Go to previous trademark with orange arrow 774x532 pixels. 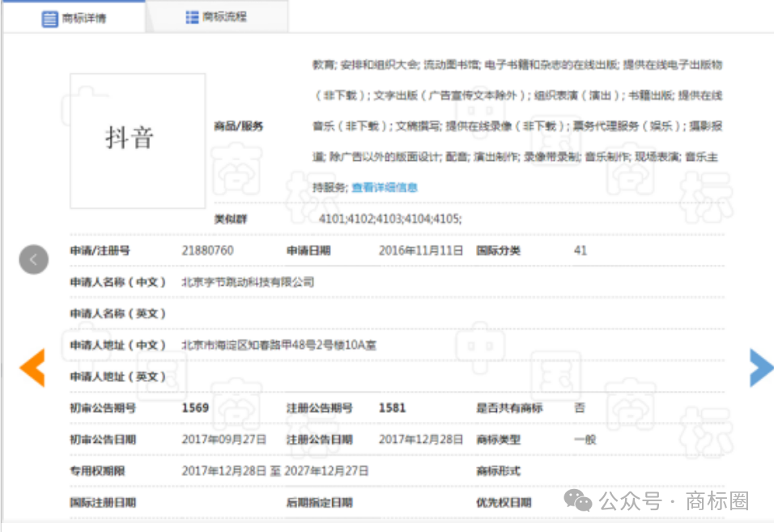pyautogui.click(x=32, y=367)
